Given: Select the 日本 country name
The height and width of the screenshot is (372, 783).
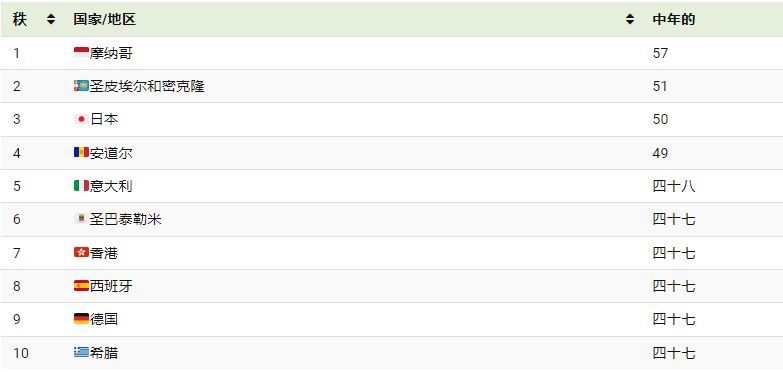Looking at the screenshot, I should point(104,119).
